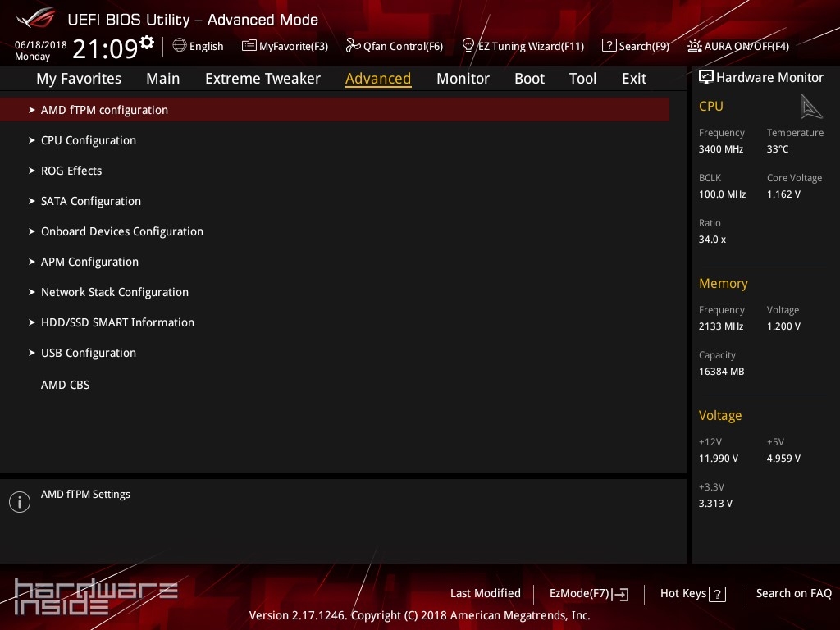The width and height of the screenshot is (840, 630).
Task: Expand CPU Configuration arrow
Action: [32, 140]
